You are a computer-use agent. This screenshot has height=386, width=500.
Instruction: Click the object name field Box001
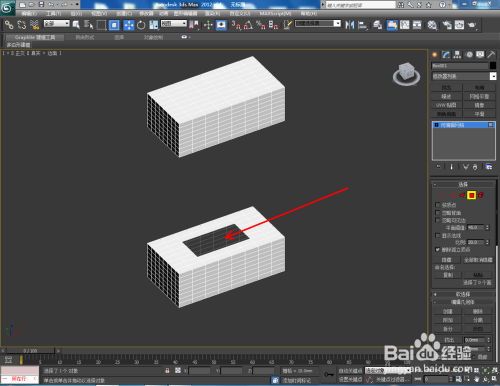[x=460, y=66]
